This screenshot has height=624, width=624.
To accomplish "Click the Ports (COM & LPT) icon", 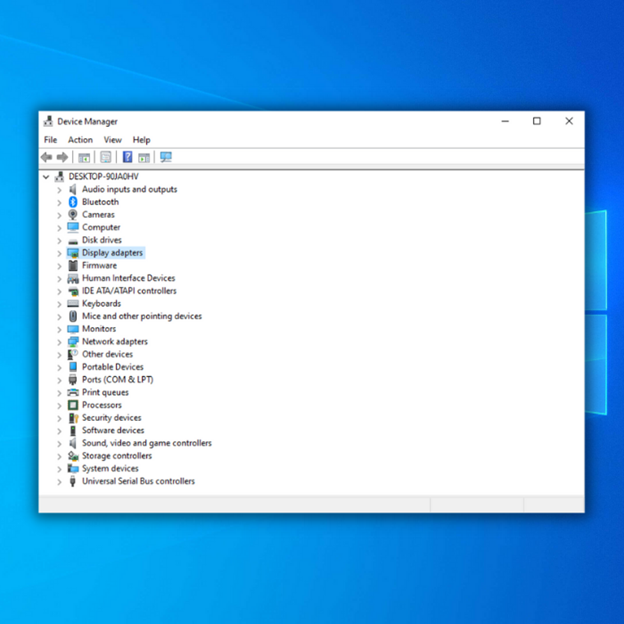I will point(73,380).
